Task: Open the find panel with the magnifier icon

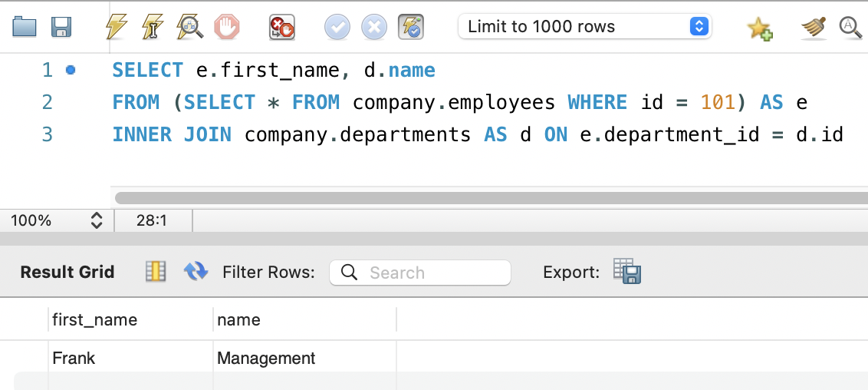Action: [x=851, y=27]
